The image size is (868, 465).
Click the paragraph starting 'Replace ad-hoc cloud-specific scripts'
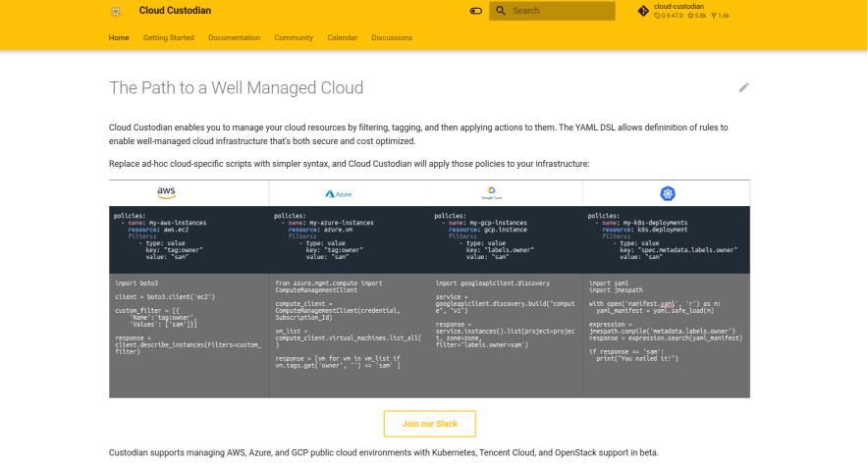[349, 164]
